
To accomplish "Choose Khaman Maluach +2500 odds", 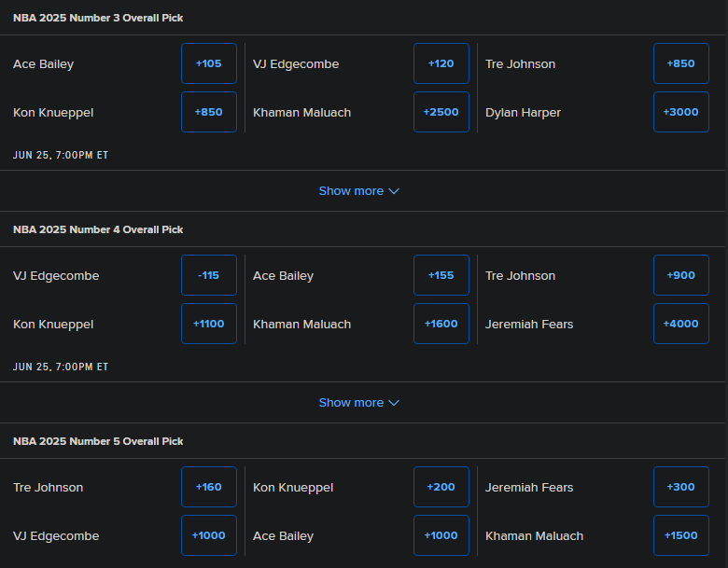I will pyautogui.click(x=441, y=112).
